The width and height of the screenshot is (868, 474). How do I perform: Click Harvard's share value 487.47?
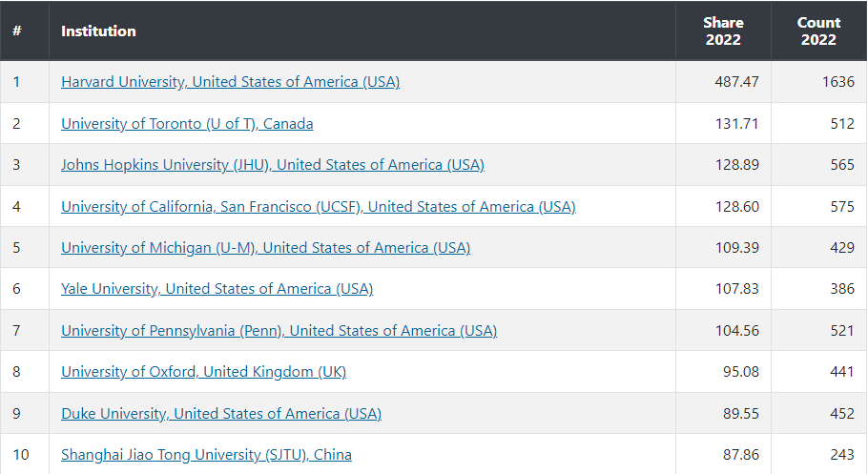pos(736,82)
